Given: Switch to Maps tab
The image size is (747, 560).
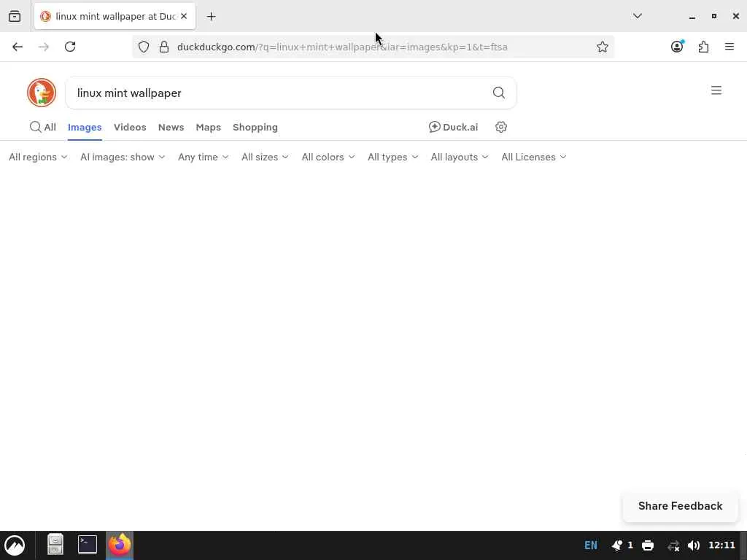Looking at the screenshot, I should click(208, 127).
